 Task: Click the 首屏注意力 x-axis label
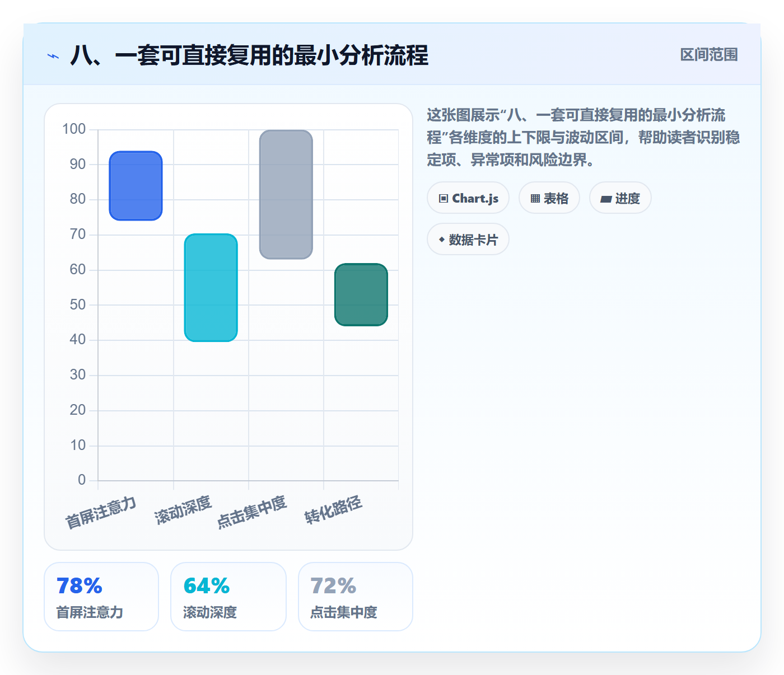pyautogui.click(x=101, y=512)
